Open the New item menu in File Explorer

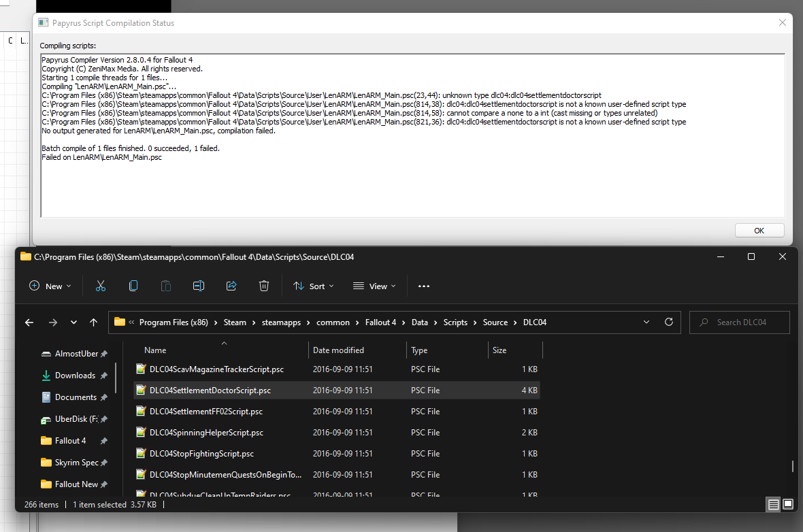click(50, 286)
